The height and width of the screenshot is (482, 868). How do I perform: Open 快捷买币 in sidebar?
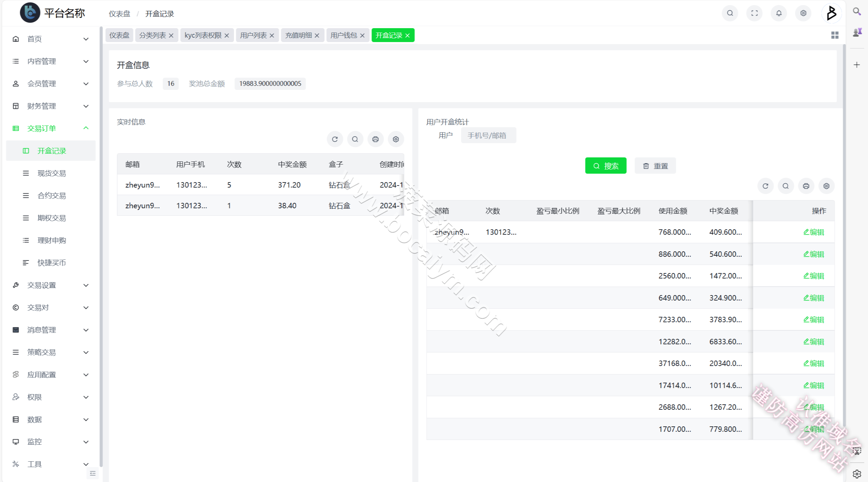pyautogui.click(x=51, y=263)
